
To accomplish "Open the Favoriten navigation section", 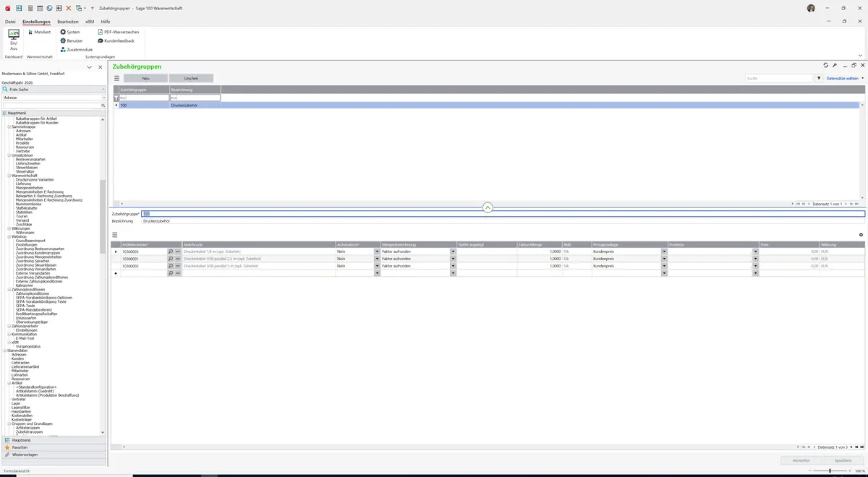I will [54, 447].
